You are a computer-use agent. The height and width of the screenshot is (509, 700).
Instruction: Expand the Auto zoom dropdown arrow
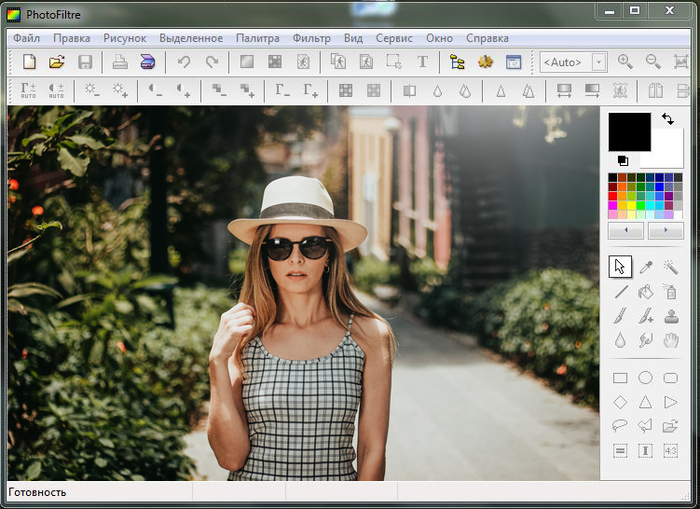coord(599,62)
